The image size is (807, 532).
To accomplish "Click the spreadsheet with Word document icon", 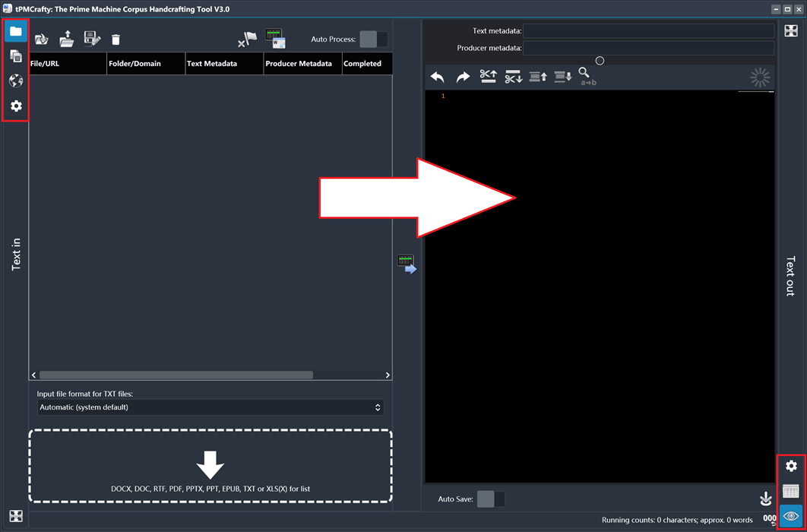I will [x=275, y=39].
